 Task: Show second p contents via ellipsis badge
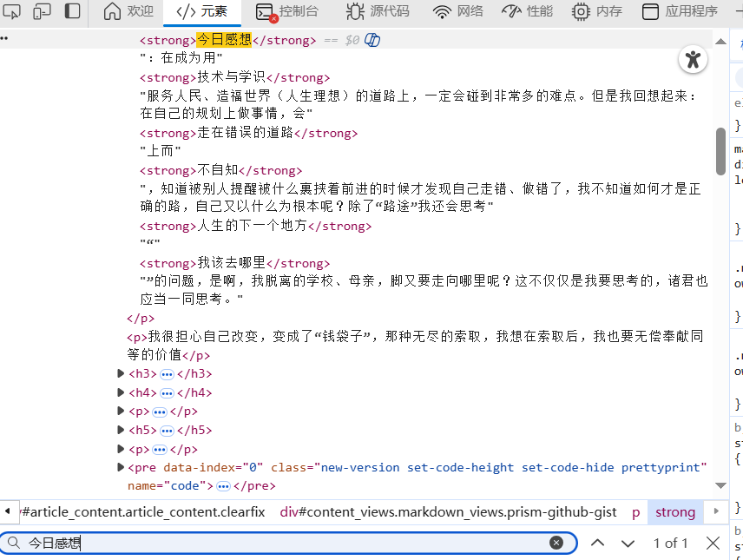(x=160, y=450)
